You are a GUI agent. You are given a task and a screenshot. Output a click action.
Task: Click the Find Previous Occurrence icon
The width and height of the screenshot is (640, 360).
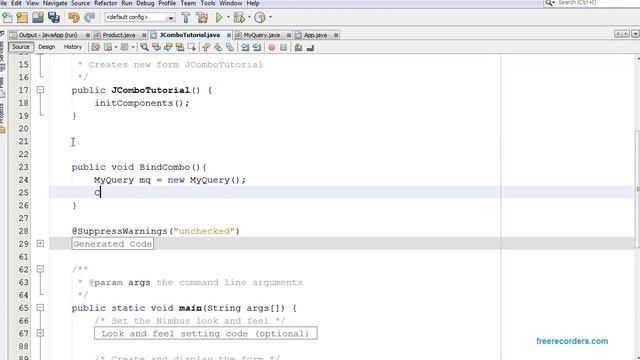156,47
